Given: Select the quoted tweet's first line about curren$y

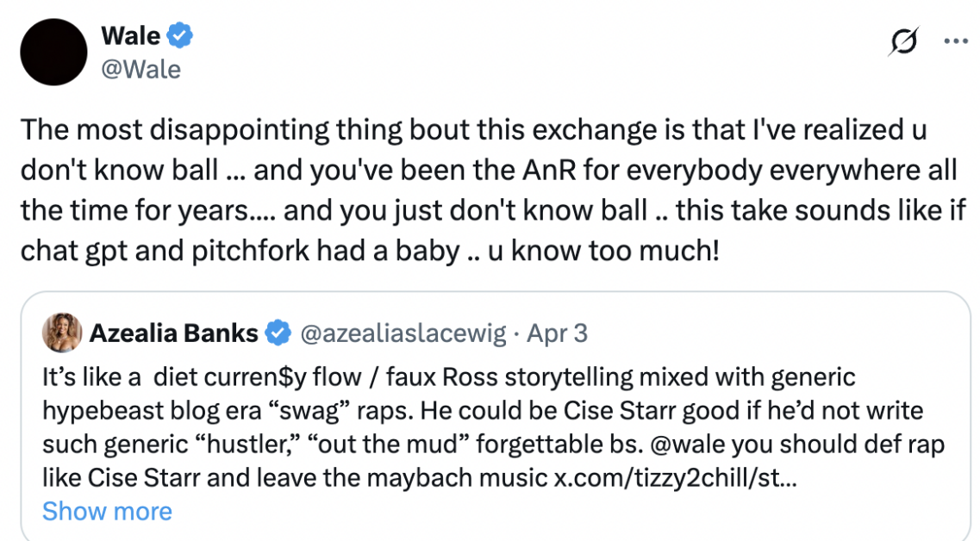Looking at the screenshot, I should coord(448,377).
